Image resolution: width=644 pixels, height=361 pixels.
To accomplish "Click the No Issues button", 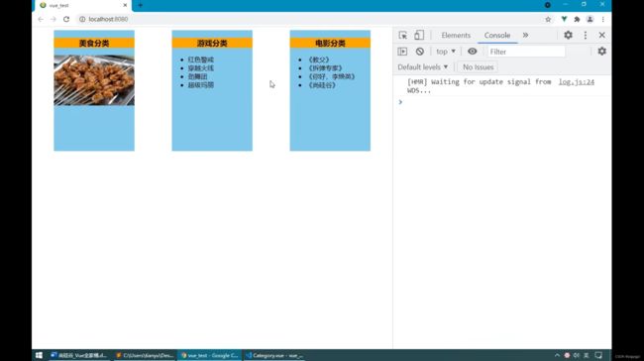I will pos(478,67).
